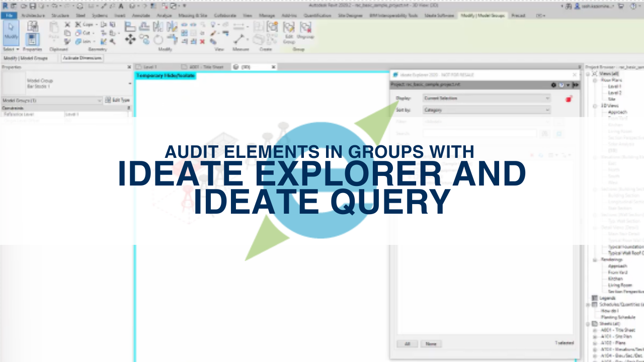Open the Type Properties icon above Properties
This screenshot has width=644, height=362.
pos(32,26)
